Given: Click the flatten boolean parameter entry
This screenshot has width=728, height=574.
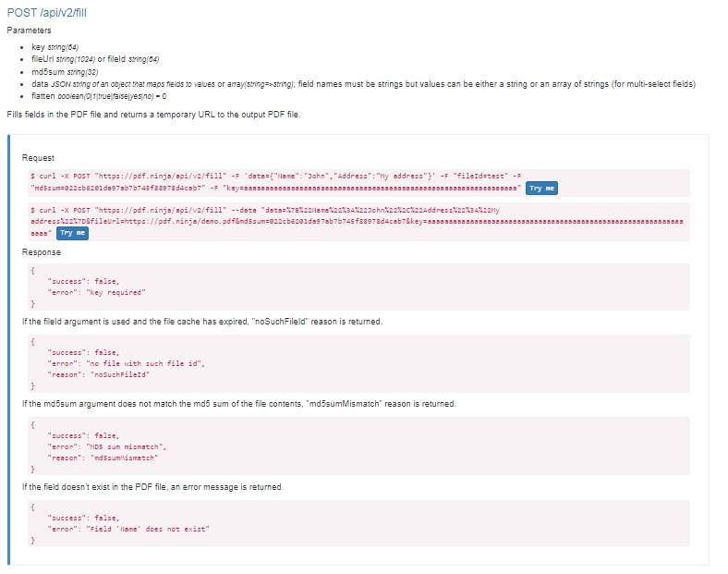Looking at the screenshot, I should pyautogui.click(x=99, y=96).
